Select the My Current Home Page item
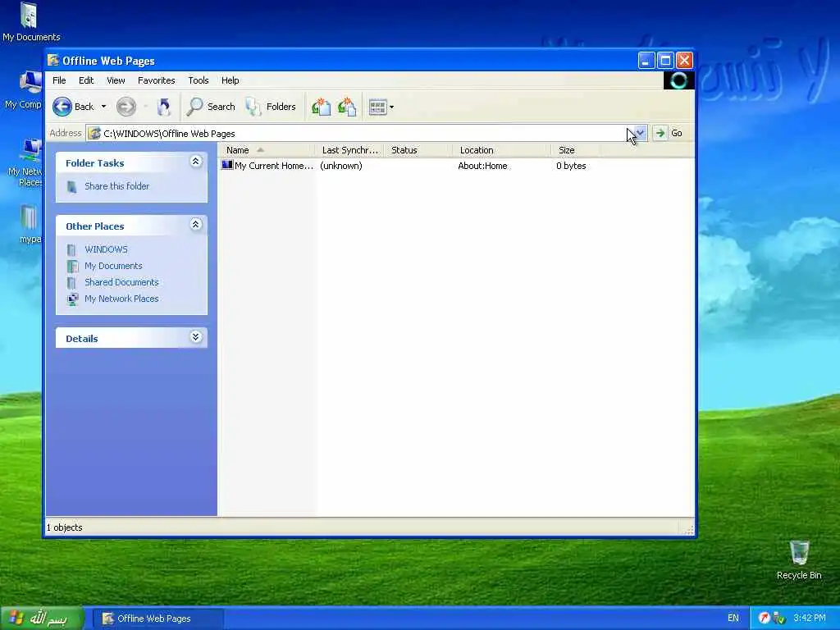The image size is (840, 630). tap(267, 166)
